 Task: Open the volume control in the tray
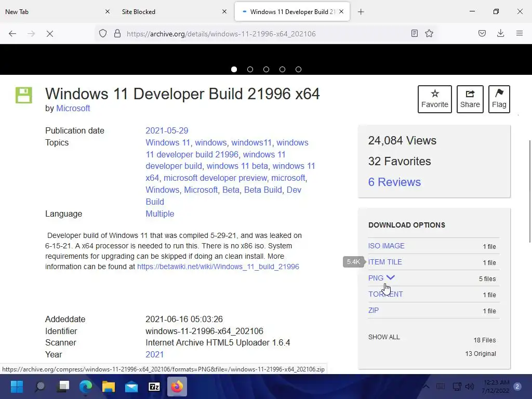470,387
